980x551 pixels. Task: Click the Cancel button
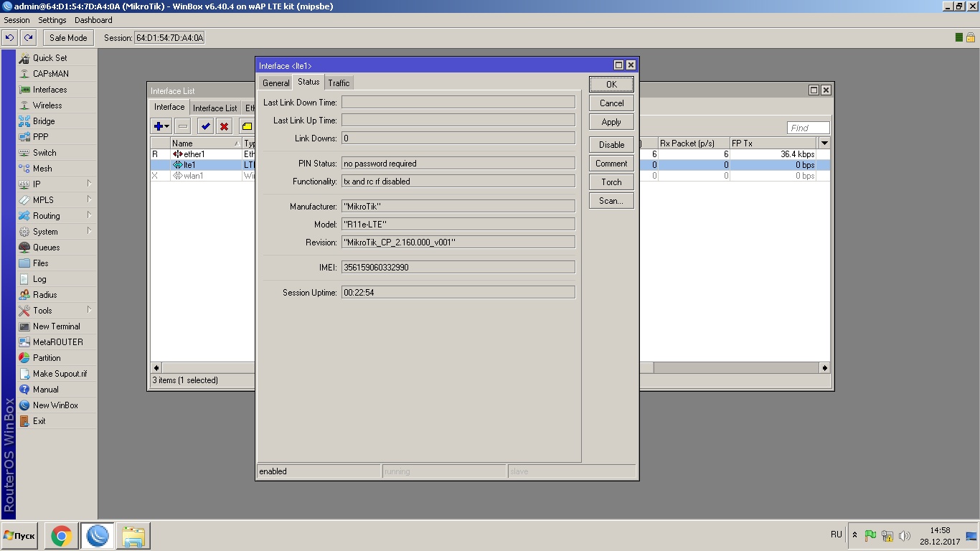[x=611, y=103]
